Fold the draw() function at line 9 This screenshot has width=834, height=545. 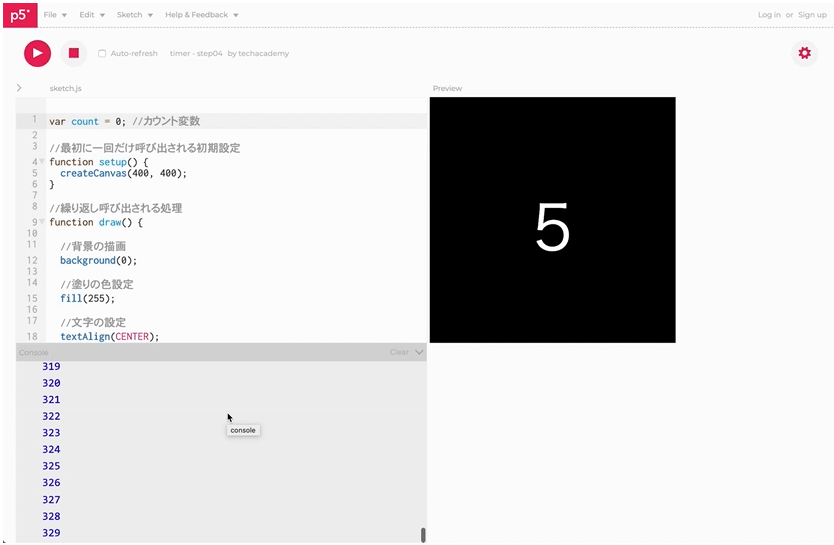click(42, 222)
